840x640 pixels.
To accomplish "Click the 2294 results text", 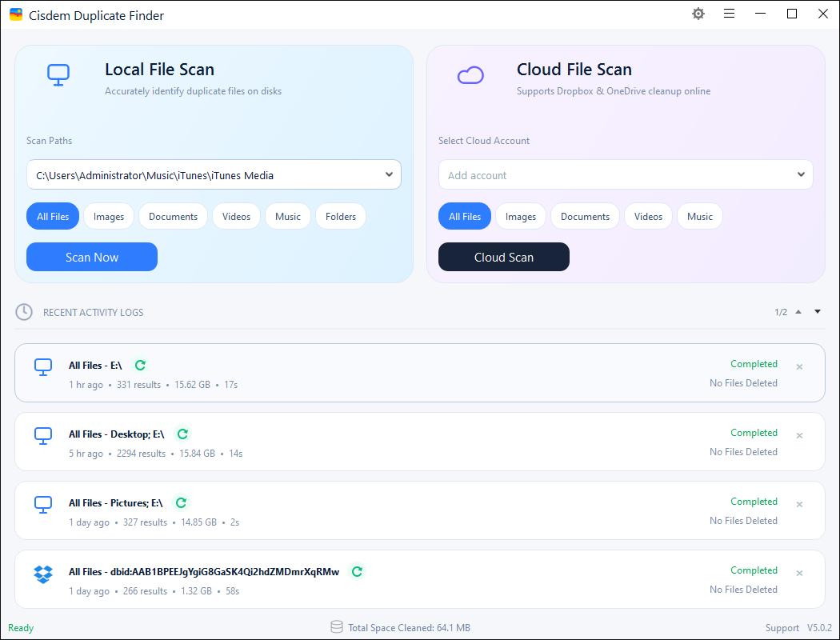I will (x=142, y=454).
